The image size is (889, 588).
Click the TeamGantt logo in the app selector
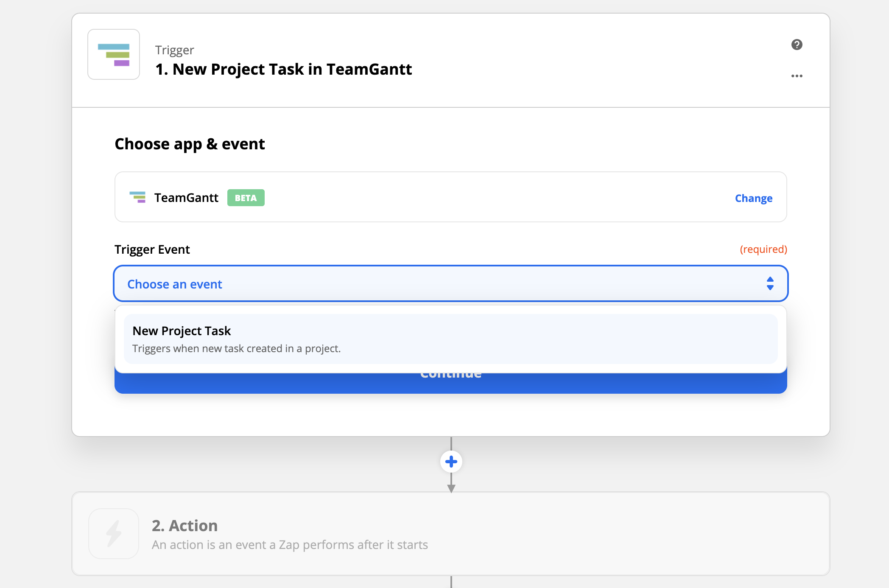click(138, 197)
